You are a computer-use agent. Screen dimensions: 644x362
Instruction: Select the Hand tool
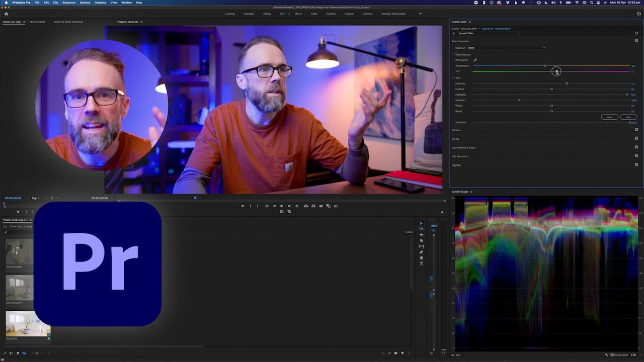pos(422,258)
